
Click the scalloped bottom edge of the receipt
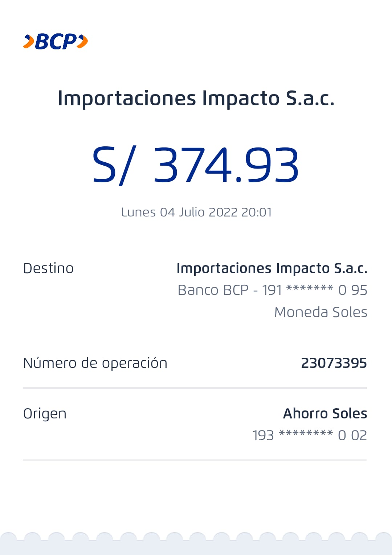196,543
